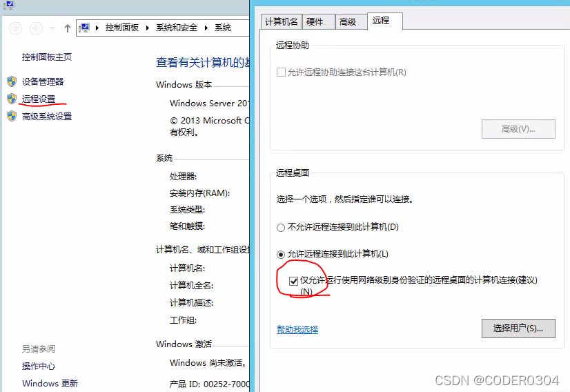570x392 pixels.
Task: Expand the arrow before 控制面板 in the address bar
Action: pos(97,28)
